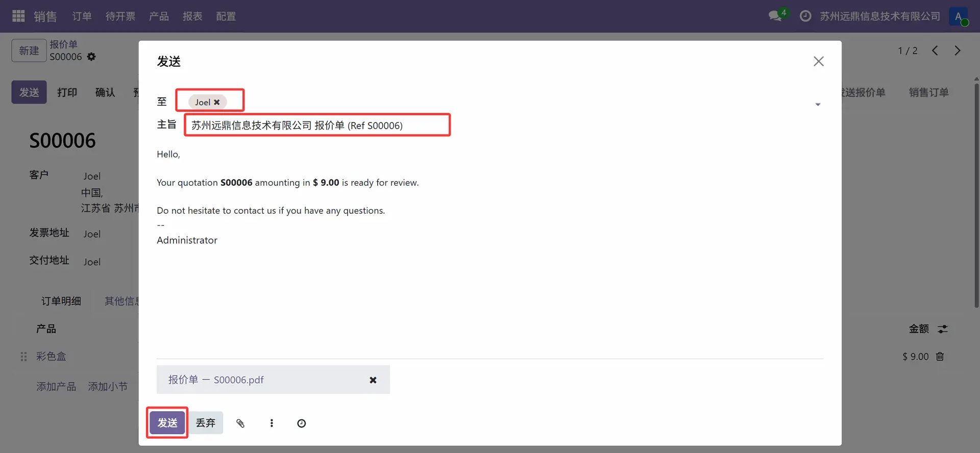Go to the next record arrow
The image size is (980, 453).
957,51
